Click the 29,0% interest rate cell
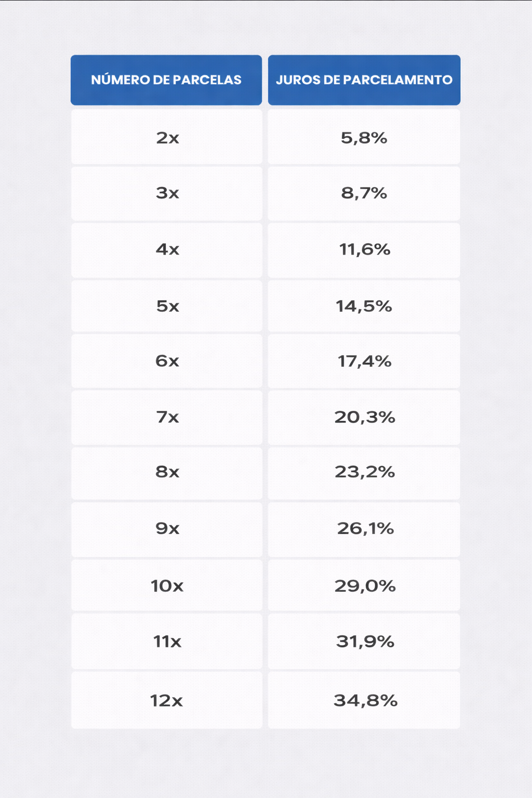Screen dimensions: 532x798 coord(364,586)
